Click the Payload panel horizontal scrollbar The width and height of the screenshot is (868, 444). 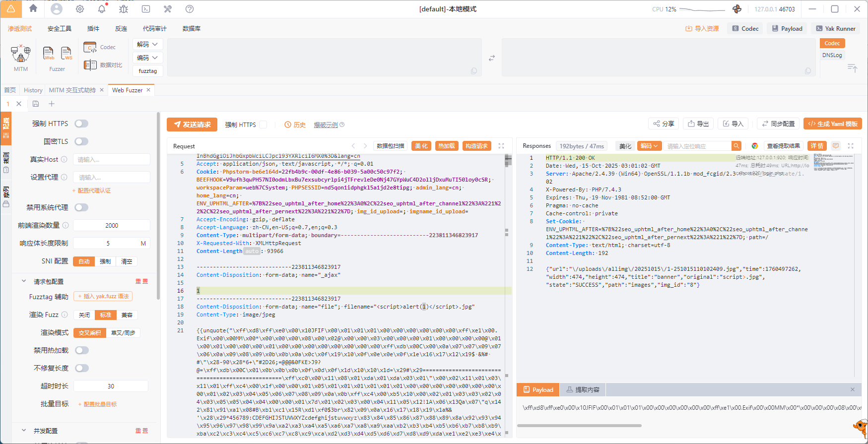click(x=579, y=425)
